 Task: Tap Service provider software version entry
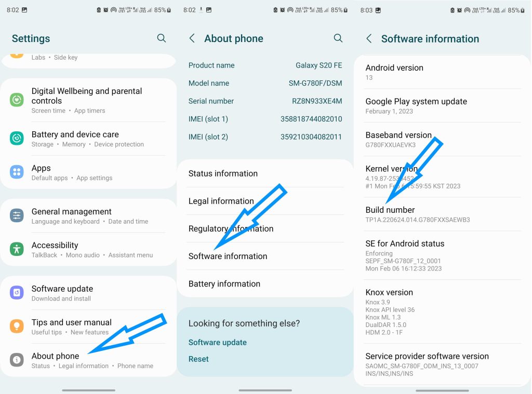(x=443, y=364)
